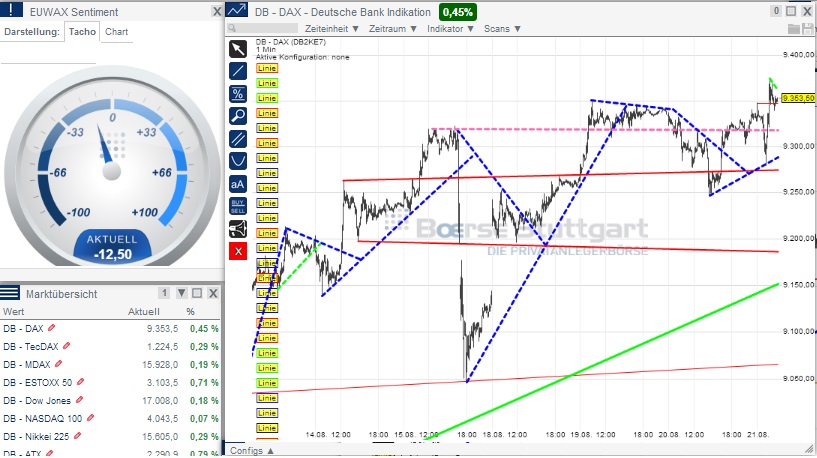This screenshot has height=458, width=817.
Task: Click the pencil icon next to DB - TecDAX
Action: [66, 346]
